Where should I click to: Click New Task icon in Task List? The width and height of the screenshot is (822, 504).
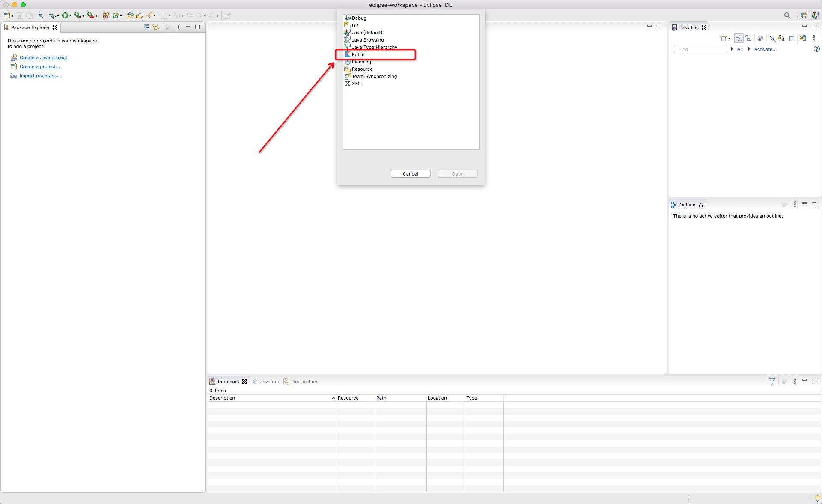(724, 38)
